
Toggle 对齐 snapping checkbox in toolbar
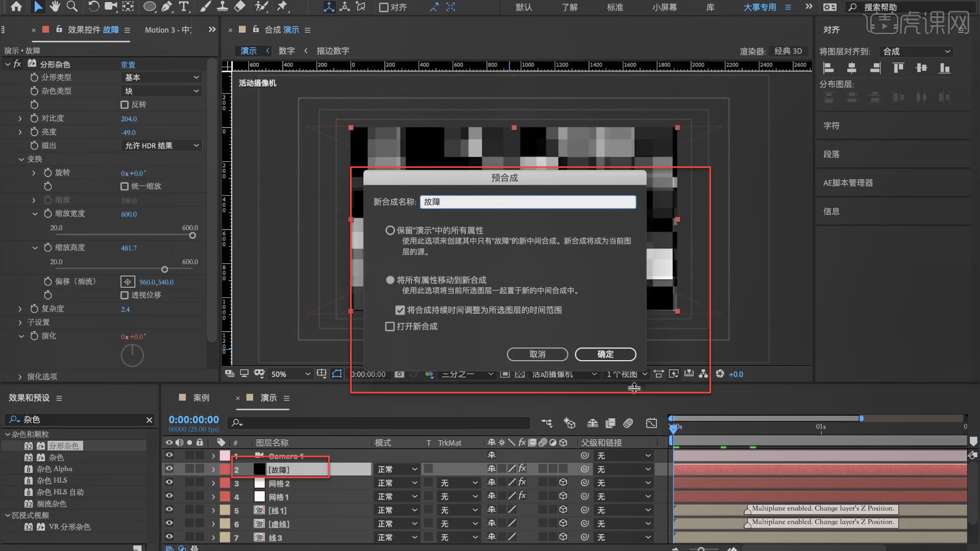click(x=384, y=7)
